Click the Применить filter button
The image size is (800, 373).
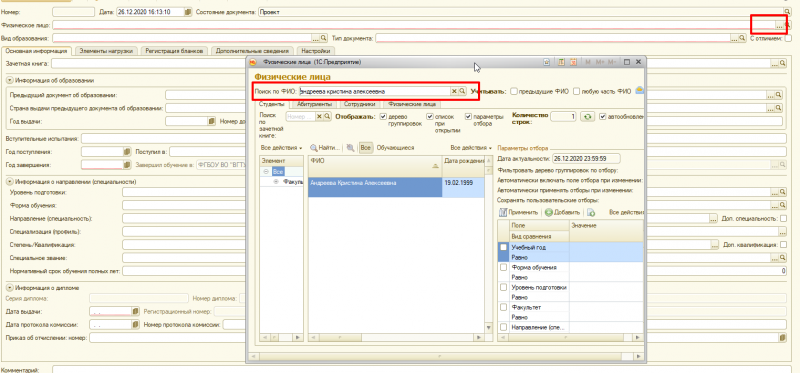(518, 212)
